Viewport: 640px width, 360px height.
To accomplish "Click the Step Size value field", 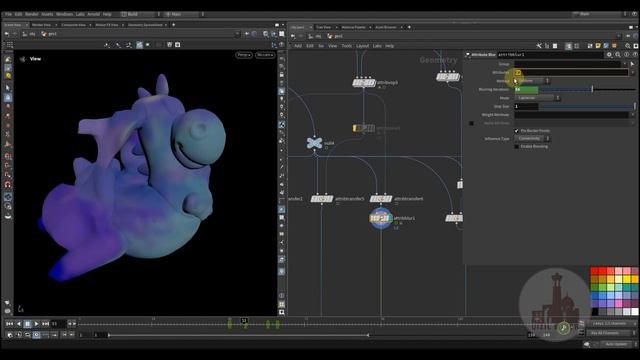I will point(526,107).
